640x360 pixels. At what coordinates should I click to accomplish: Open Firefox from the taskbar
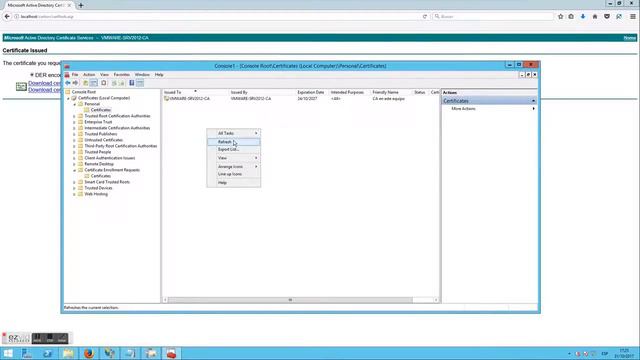89,353
